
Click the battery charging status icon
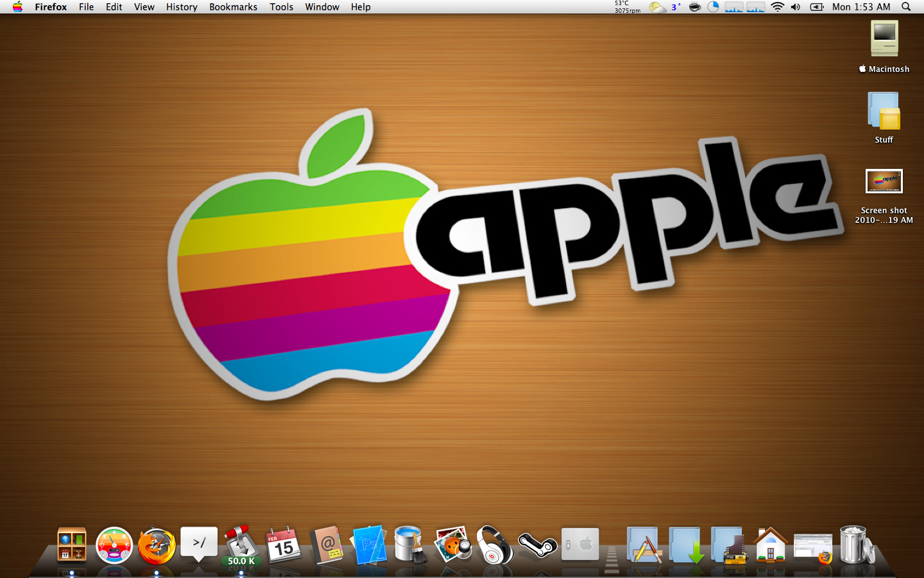point(817,7)
